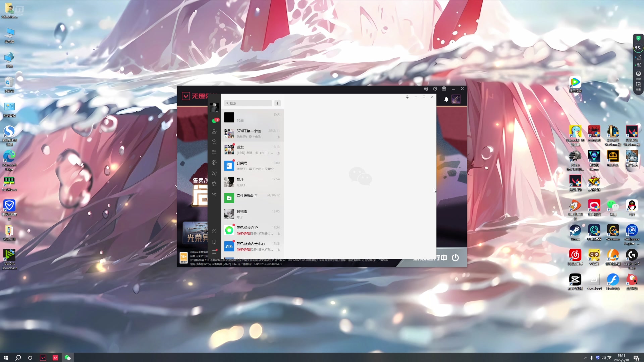Click the plus button beside WeChat search

pos(277,103)
